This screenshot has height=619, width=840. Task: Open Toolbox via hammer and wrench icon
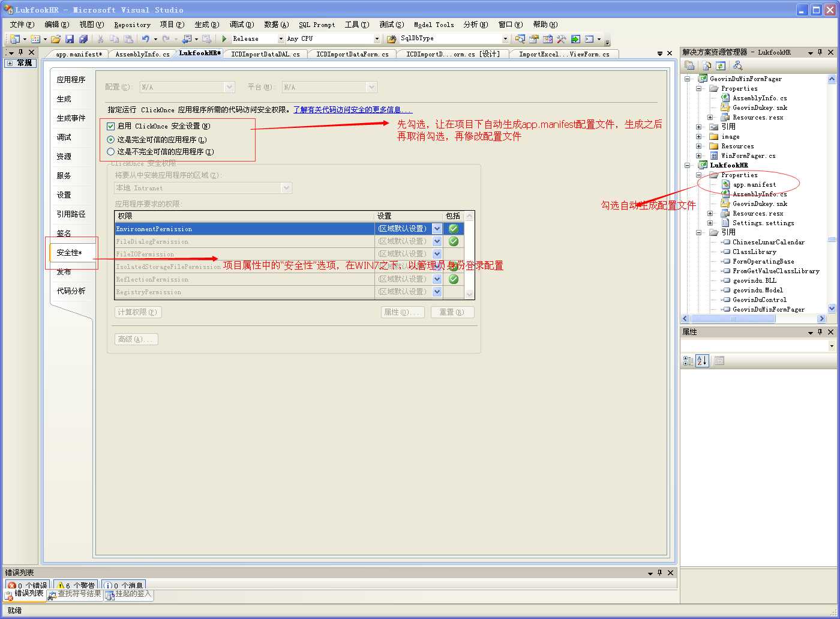(x=561, y=39)
